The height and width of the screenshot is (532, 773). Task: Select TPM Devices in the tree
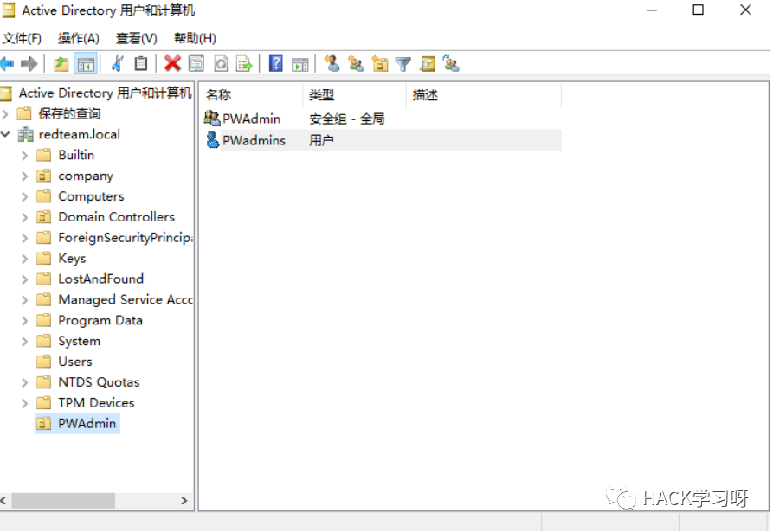(x=96, y=403)
